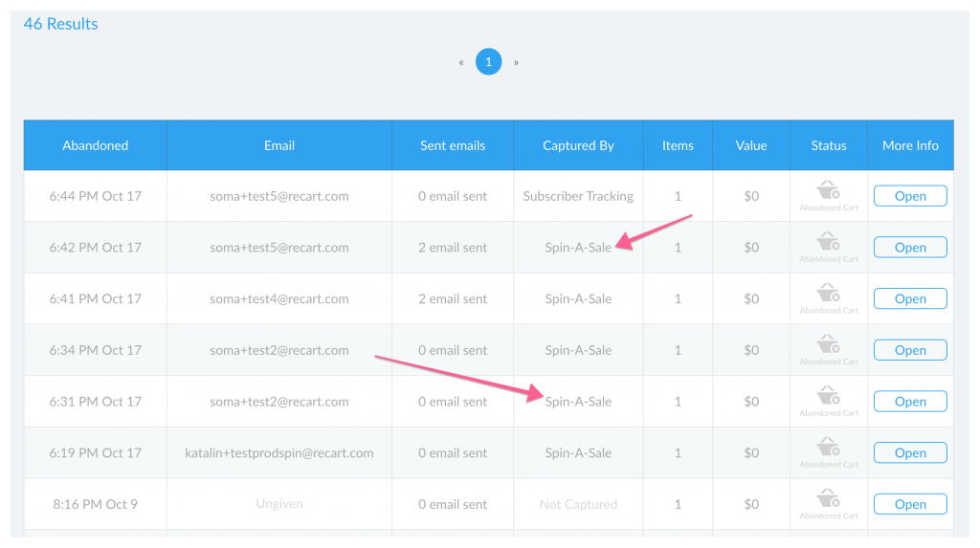Click the Value column header
Viewport: 980px width, 548px height.
(x=751, y=145)
